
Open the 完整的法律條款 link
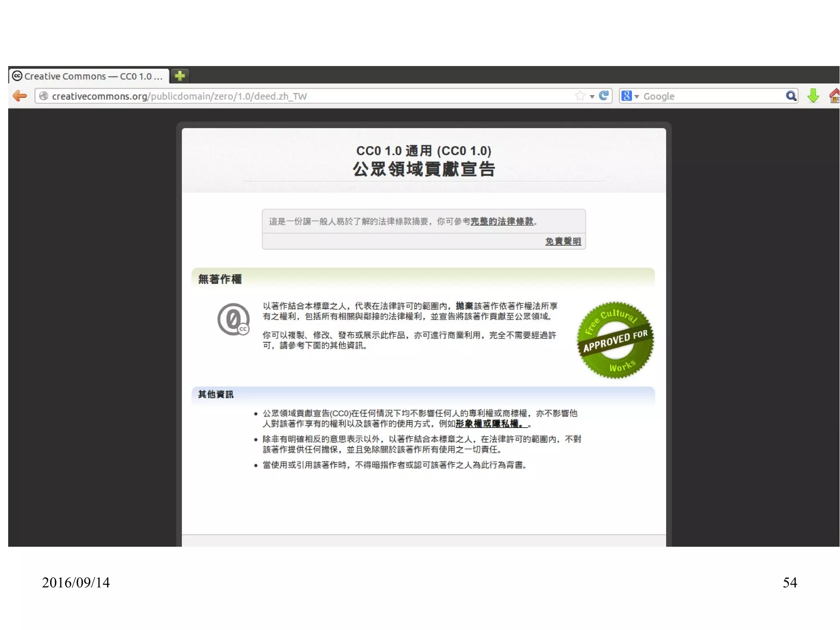coord(502,221)
